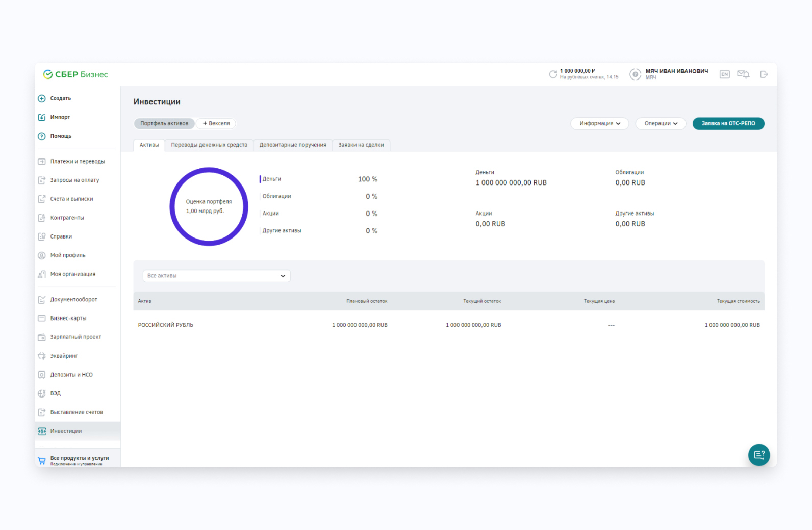Click the Плановый остаток column header

(367, 301)
